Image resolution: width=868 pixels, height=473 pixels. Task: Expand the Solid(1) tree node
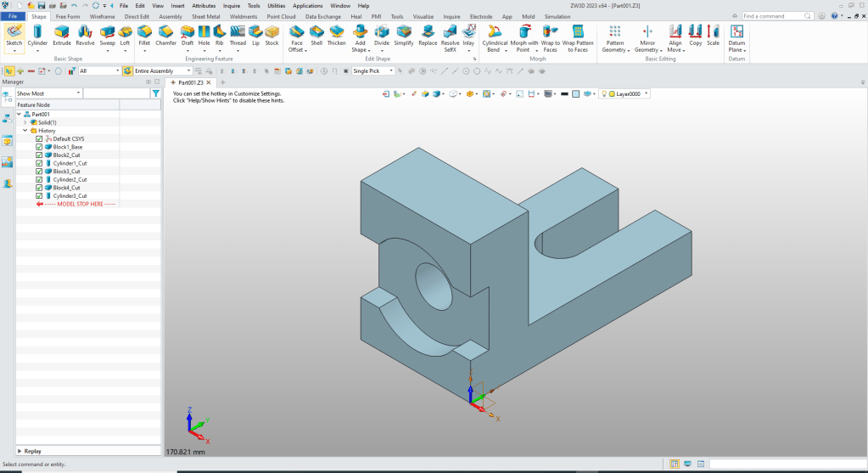click(x=25, y=122)
